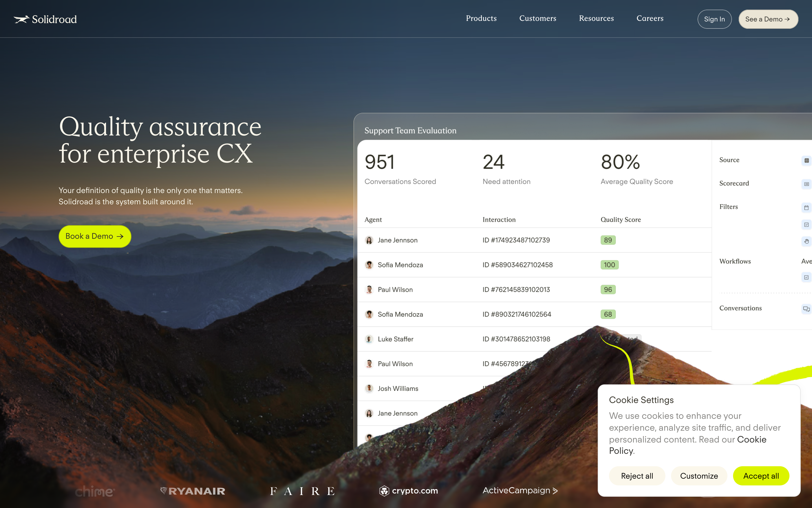Click Paul Wilson avatar beside score 96
The image size is (812, 508).
pyautogui.click(x=369, y=290)
